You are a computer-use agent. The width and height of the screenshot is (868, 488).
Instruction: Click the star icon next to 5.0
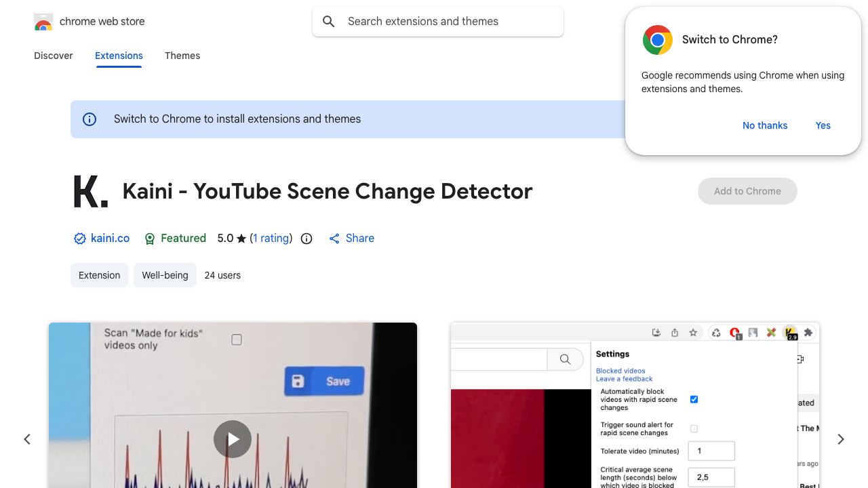click(241, 239)
